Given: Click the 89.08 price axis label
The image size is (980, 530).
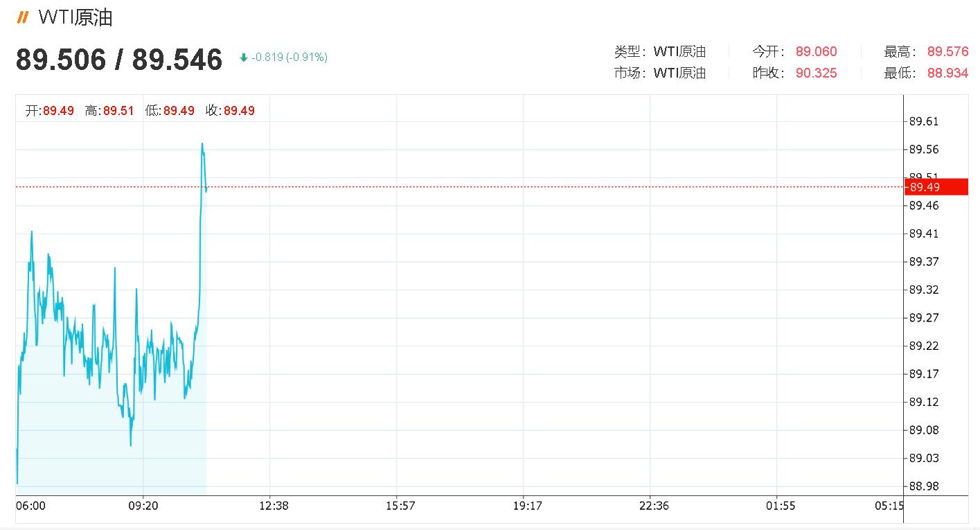Looking at the screenshot, I should pos(924,430).
